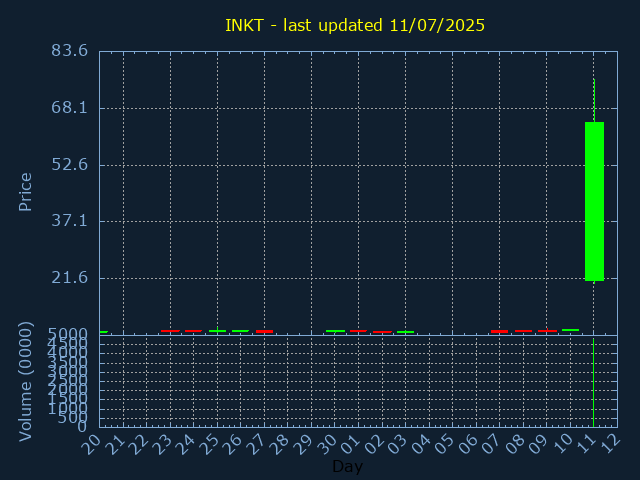Screen dimensions: 640x480
Task: Click the x-axis day label 22
Action: (x=138, y=444)
